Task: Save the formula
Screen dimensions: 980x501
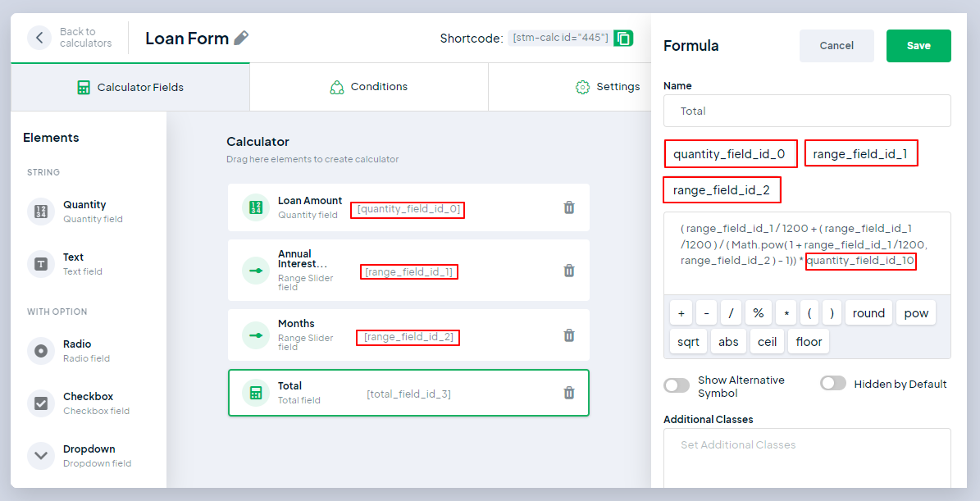Action: tap(918, 46)
